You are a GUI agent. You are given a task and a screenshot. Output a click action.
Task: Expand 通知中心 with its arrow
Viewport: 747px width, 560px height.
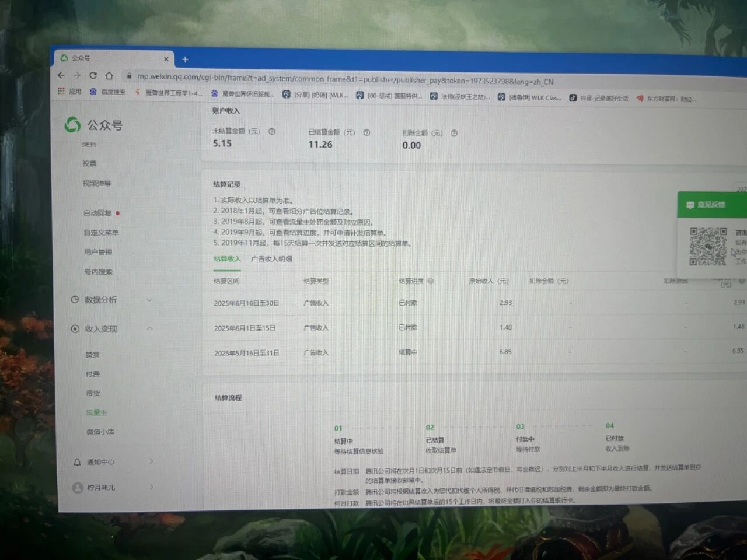point(152,461)
